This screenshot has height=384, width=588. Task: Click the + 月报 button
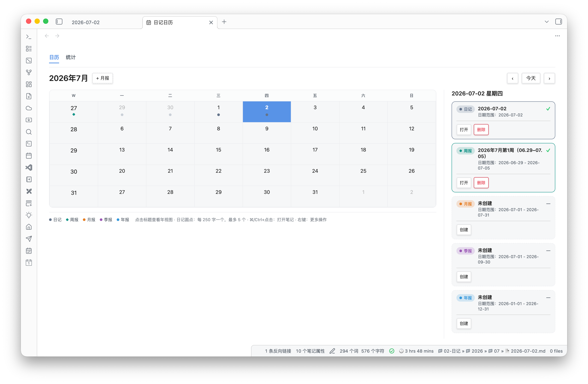click(x=103, y=78)
